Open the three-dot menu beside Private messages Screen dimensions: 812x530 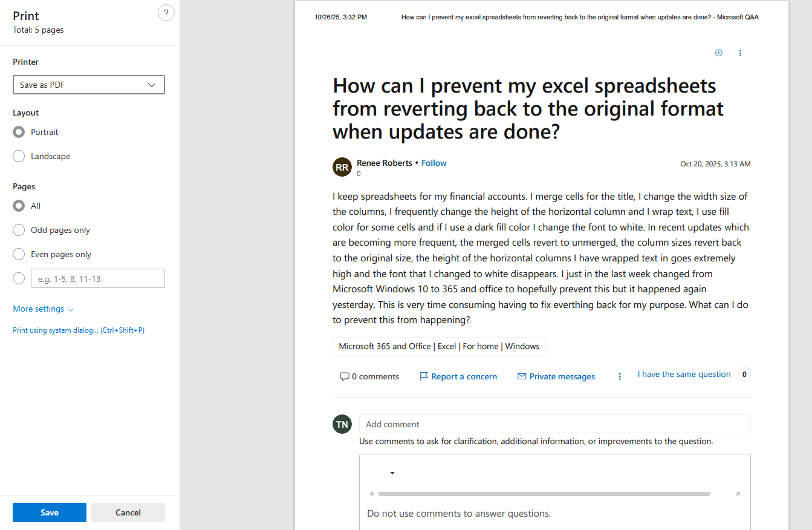click(x=620, y=376)
